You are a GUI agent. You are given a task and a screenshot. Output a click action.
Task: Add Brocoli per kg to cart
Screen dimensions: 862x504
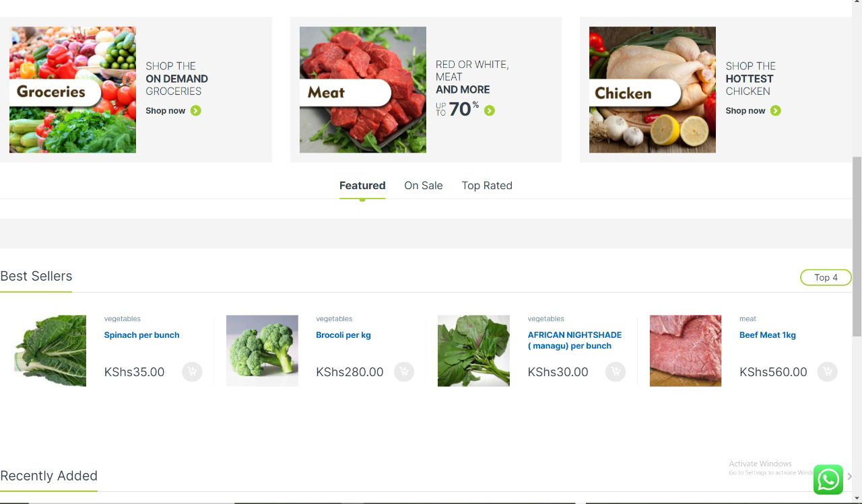tap(404, 371)
